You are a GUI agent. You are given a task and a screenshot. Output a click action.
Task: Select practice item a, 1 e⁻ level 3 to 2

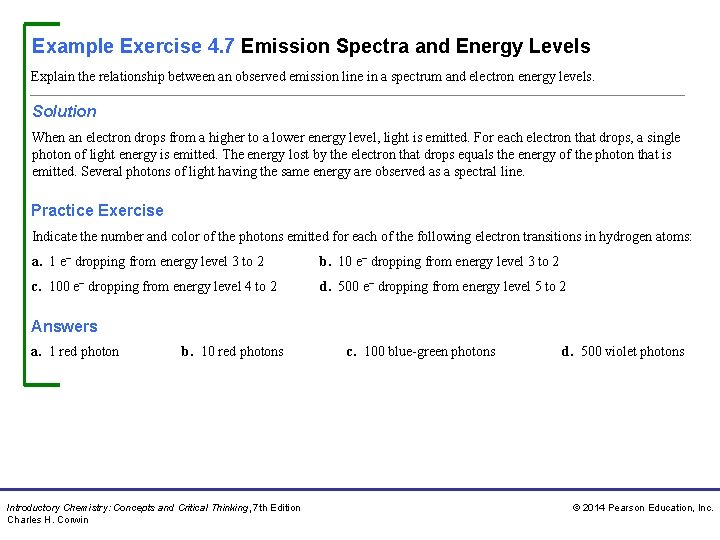coord(148,262)
